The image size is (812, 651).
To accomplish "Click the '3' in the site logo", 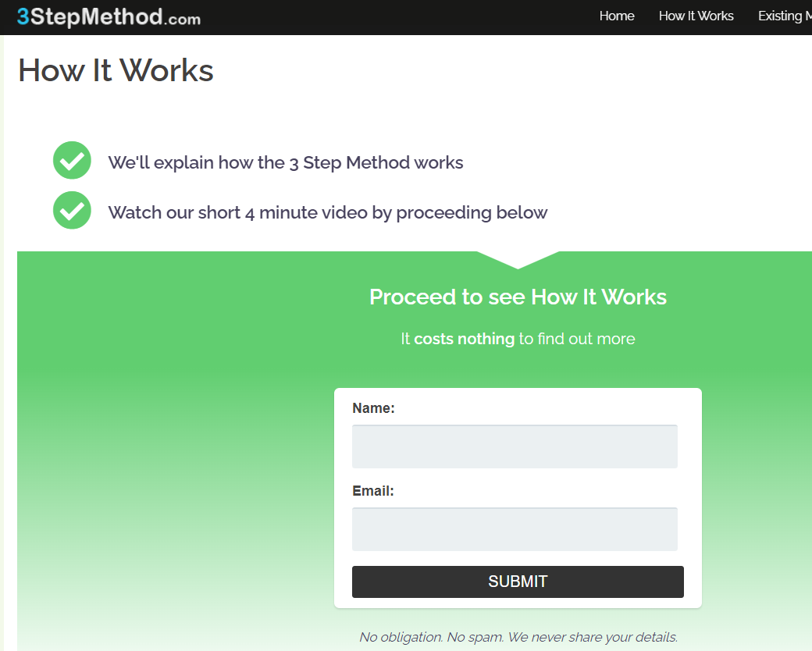I will pos(25,16).
